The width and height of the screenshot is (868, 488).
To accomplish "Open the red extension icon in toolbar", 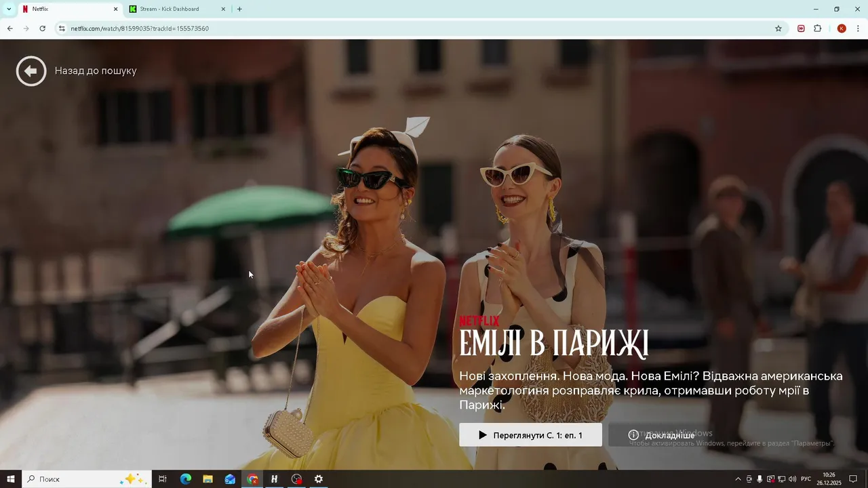I will click(x=801, y=28).
